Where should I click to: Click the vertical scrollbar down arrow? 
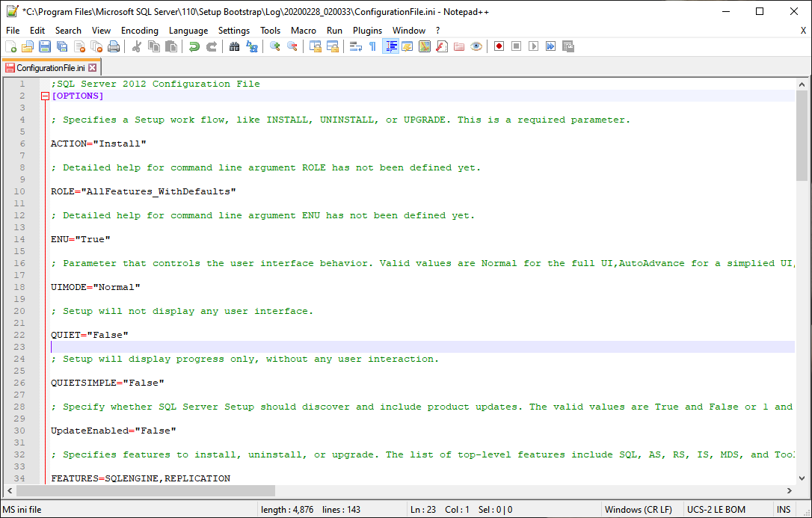pyautogui.click(x=802, y=478)
